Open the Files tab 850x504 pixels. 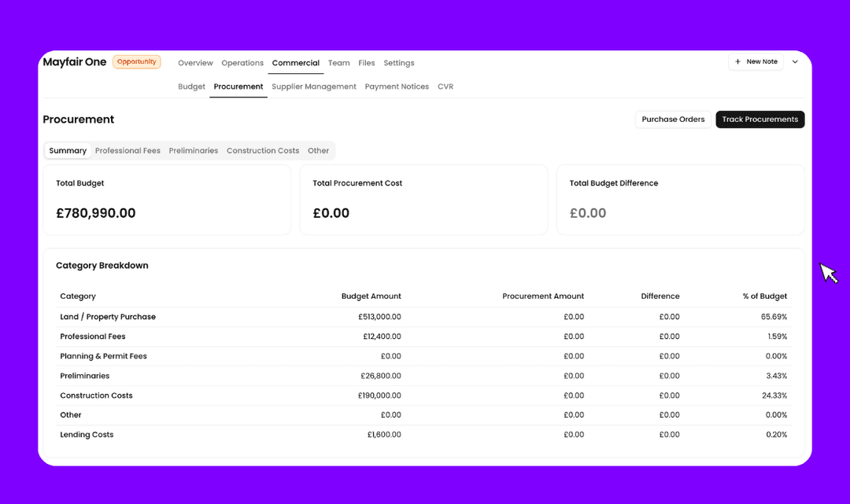coord(367,63)
